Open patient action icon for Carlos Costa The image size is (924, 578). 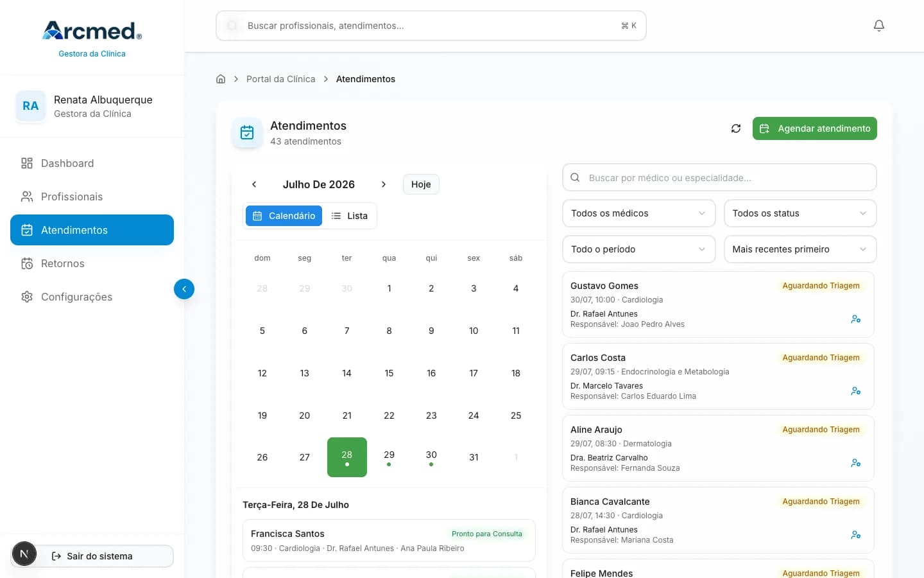[856, 391]
